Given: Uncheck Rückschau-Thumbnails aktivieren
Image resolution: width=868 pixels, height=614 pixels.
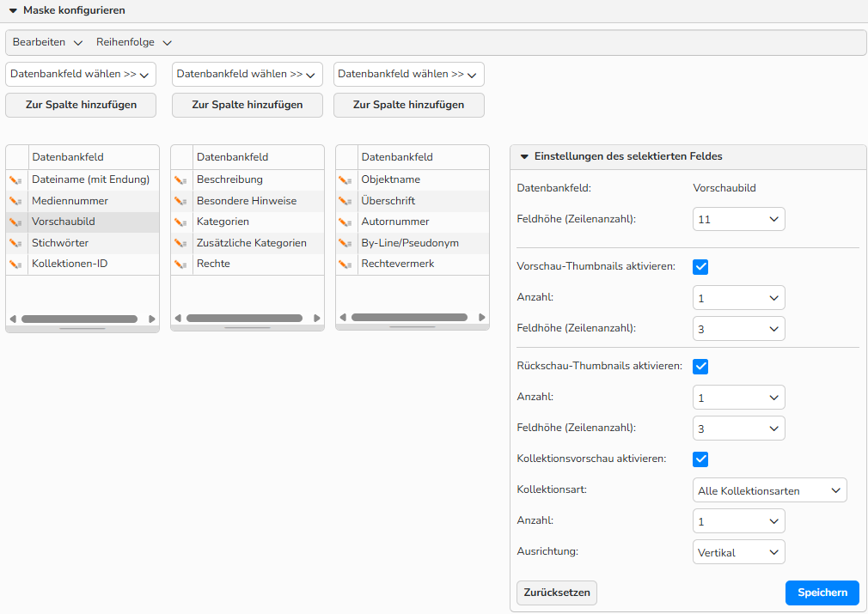Looking at the screenshot, I should 700,366.
